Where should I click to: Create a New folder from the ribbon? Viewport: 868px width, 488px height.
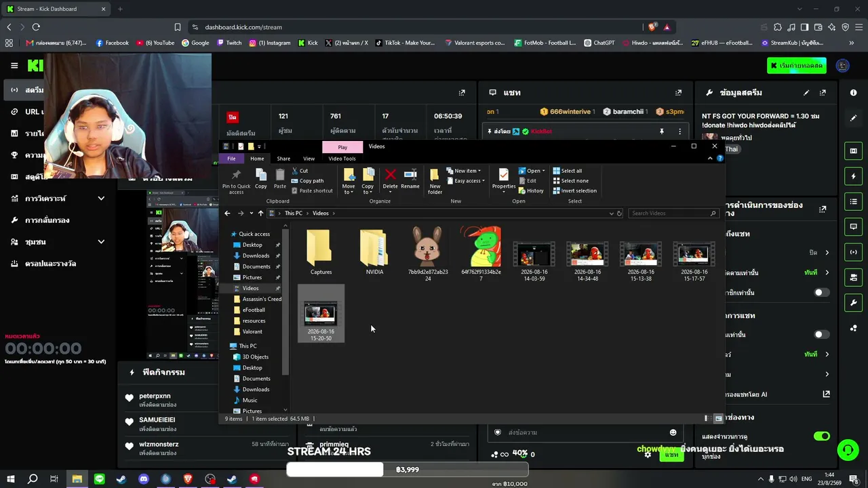point(435,182)
